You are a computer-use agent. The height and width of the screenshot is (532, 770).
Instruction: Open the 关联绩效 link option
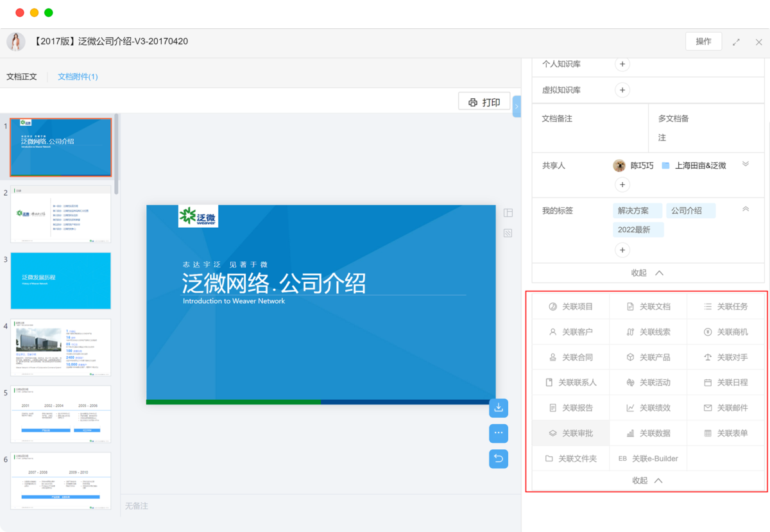[x=648, y=408]
